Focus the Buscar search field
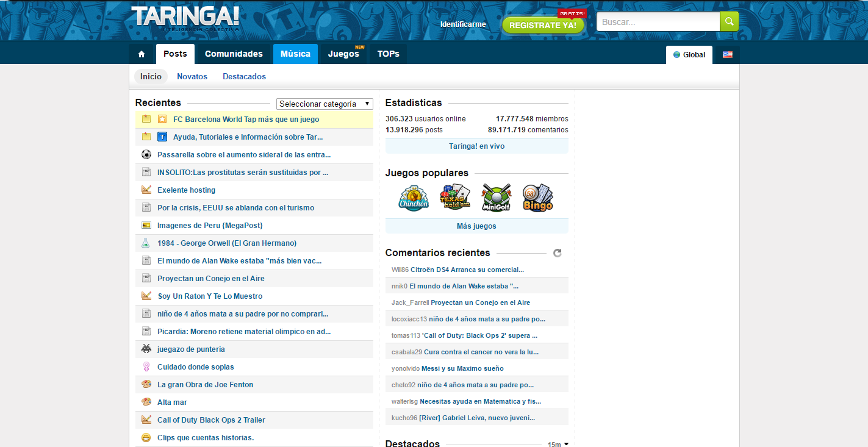This screenshot has width=868, height=447. click(658, 21)
